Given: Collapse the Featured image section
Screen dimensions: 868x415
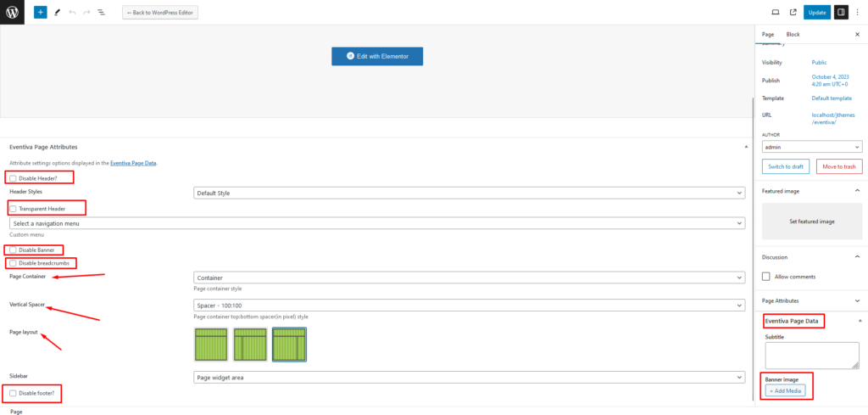Looking at the screenshot, I should pyautogui.click(x=858, y=191).
